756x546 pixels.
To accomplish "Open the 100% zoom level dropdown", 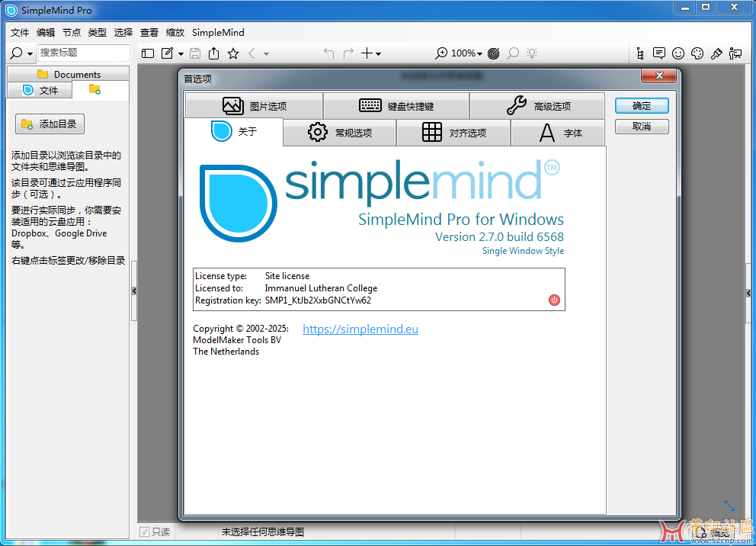I will point(466,53).
